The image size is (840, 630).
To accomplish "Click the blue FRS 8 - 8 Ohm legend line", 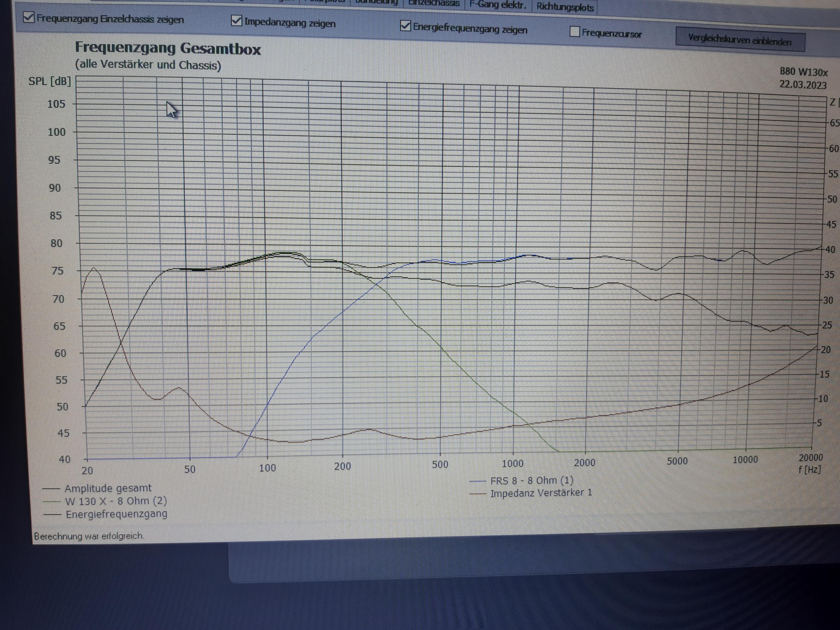I will point(478,481).
